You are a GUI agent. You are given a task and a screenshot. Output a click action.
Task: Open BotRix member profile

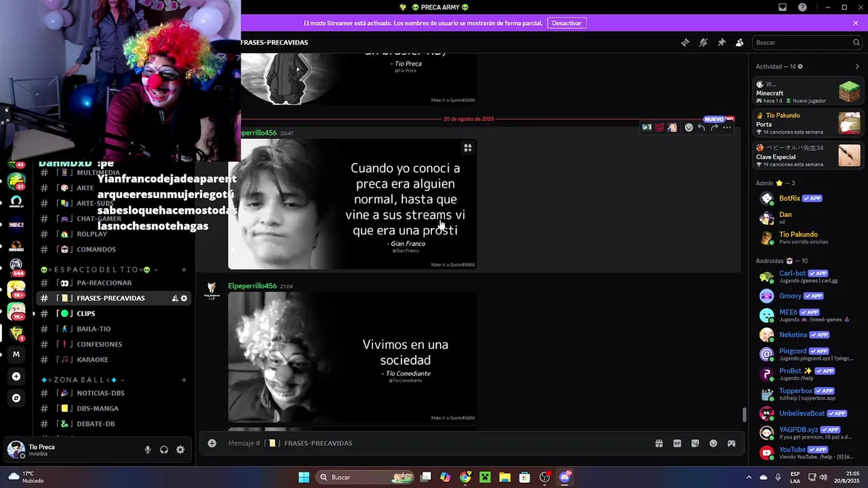point(808,199)
